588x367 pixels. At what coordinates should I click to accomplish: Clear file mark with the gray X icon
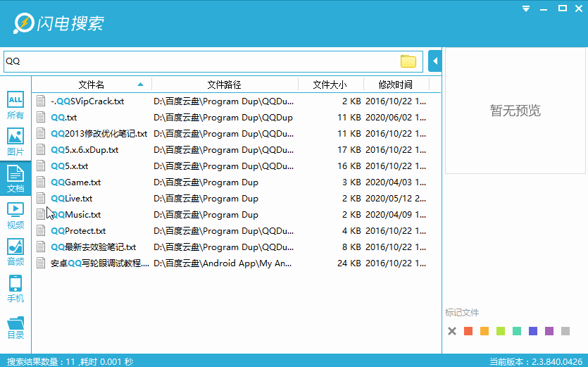point(452,331)
